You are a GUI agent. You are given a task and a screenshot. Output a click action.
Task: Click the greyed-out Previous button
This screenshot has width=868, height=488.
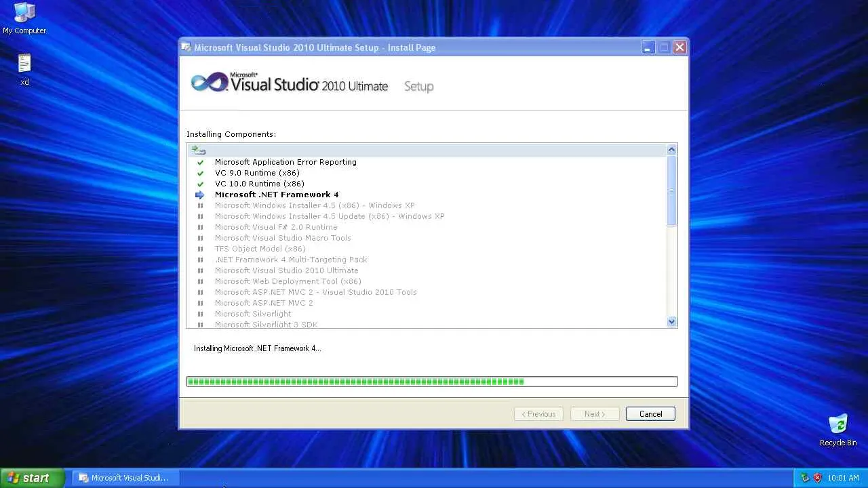tap(538, 414)
